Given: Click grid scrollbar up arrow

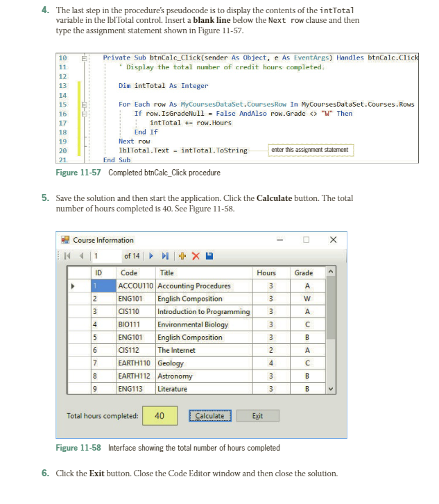Looking at the screenshot, I should [x=331, y=272].
